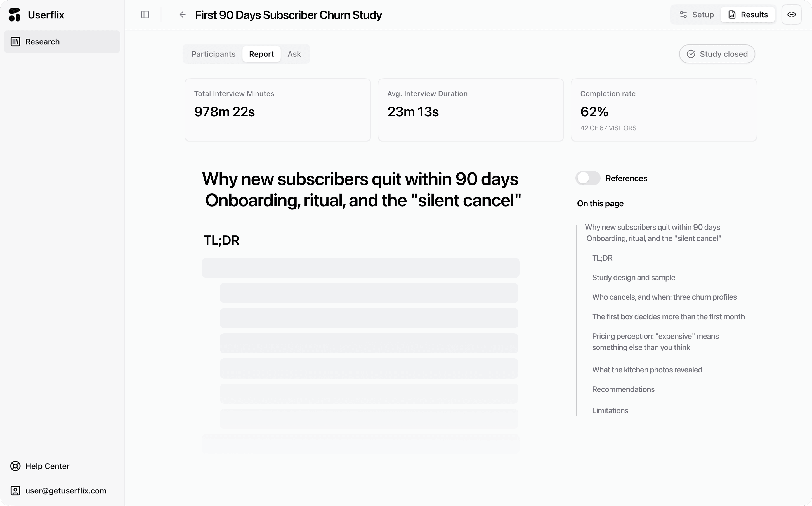Copy the study link icon

click(791, 15)
